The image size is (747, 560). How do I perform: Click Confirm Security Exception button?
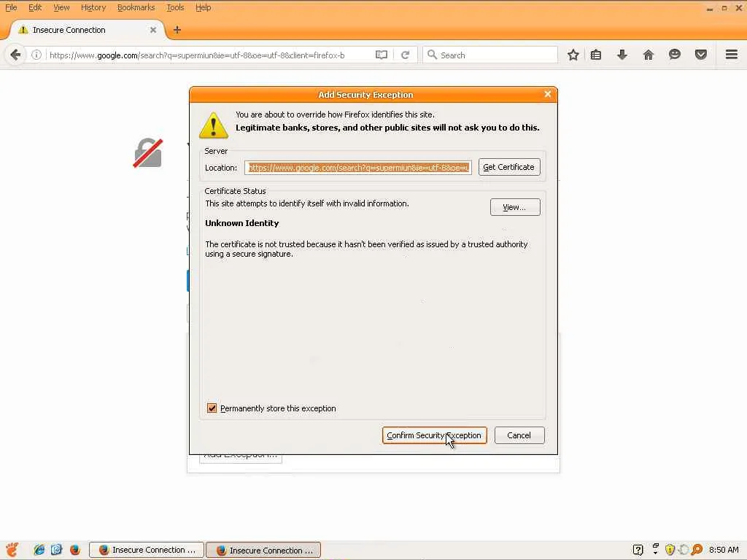pyautogui.click(x=435, y=435)
